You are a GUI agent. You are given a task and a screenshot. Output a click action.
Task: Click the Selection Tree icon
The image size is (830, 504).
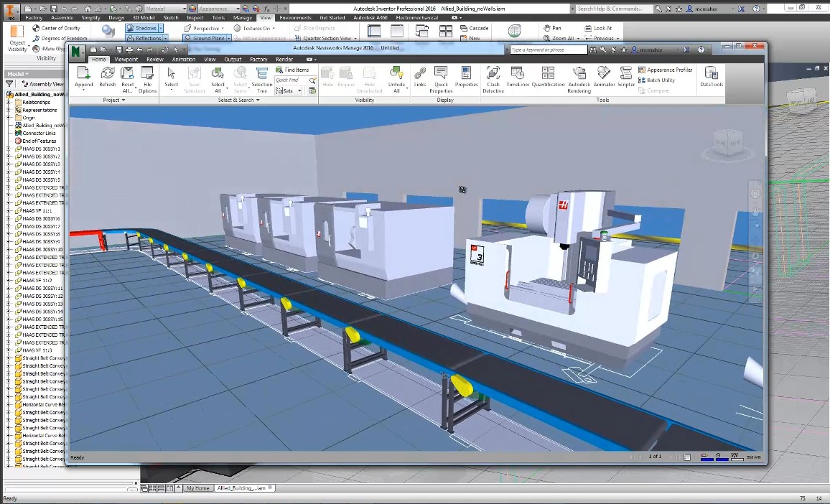click(261, 80)
